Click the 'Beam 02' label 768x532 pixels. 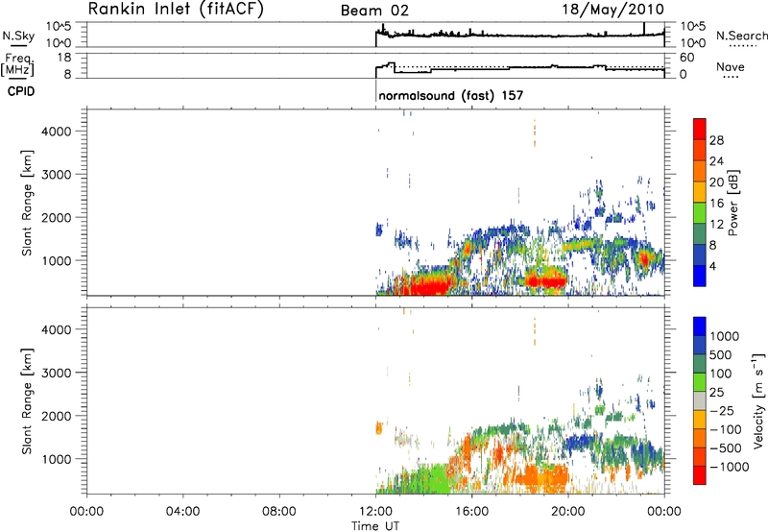click(374, 11)
